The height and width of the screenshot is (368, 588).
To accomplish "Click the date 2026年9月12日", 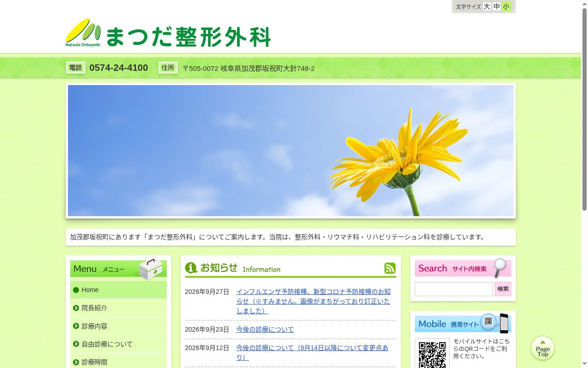I will (207, 348).
